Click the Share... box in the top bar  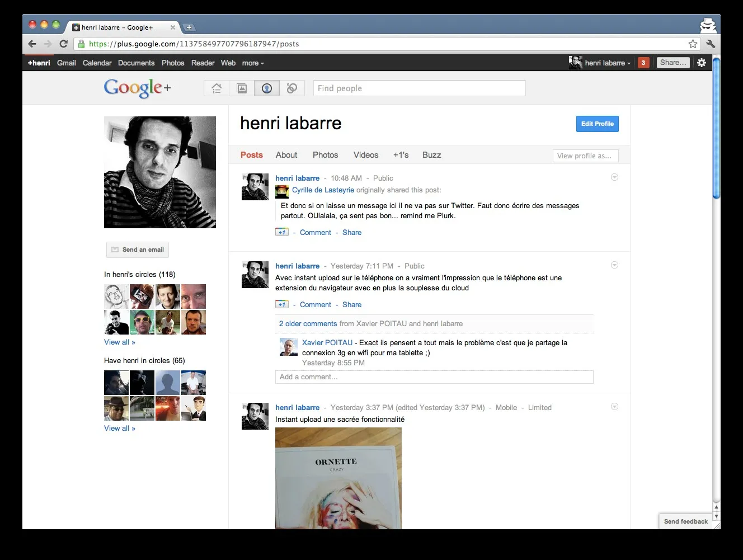tap(673, 63)
